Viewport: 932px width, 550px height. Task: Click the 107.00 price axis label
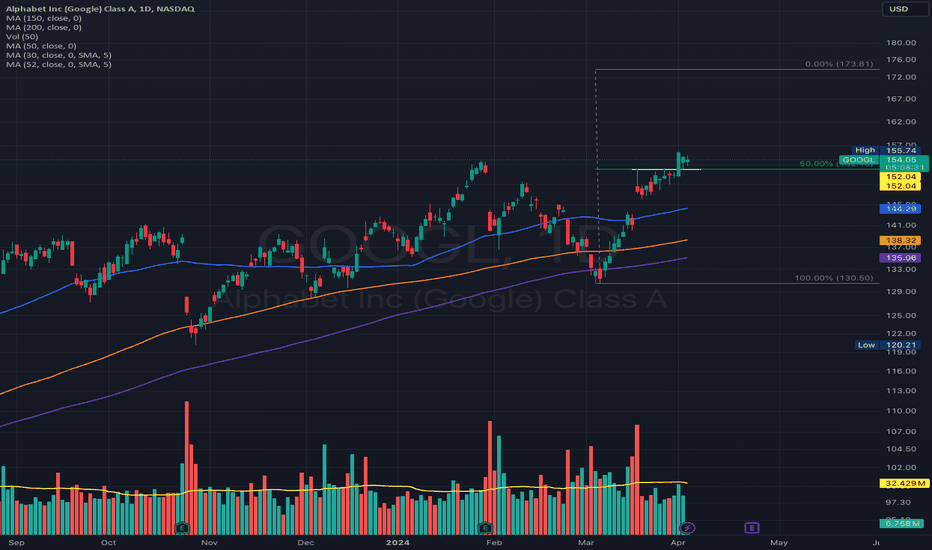(901, 432)
